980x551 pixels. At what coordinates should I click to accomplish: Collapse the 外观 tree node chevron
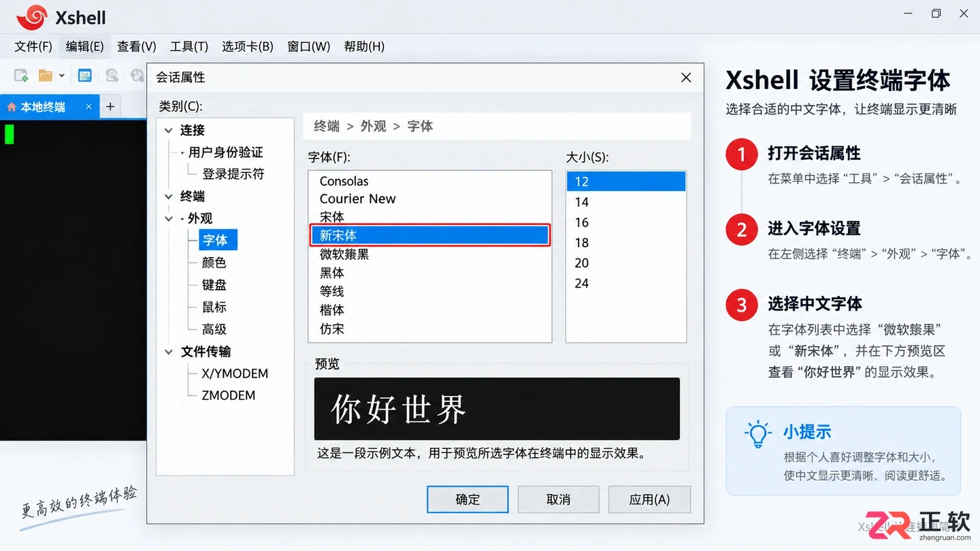pyautogui.click(x=168, y=218)
